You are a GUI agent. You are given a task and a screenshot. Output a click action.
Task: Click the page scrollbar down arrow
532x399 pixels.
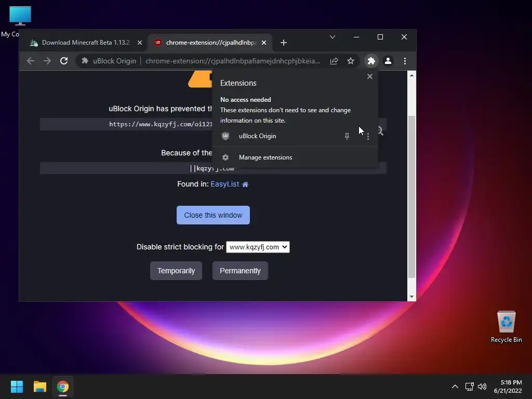pos(411,297)
